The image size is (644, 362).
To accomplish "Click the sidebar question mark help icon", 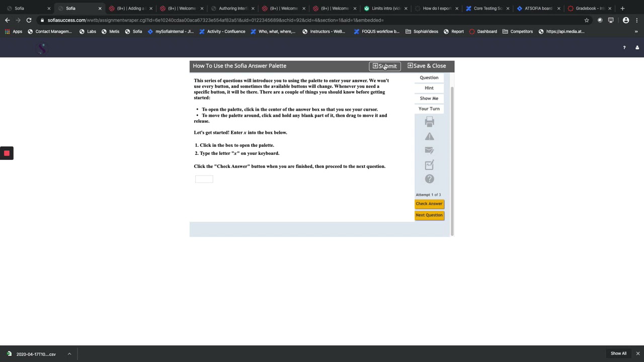I will coord(429,179).
